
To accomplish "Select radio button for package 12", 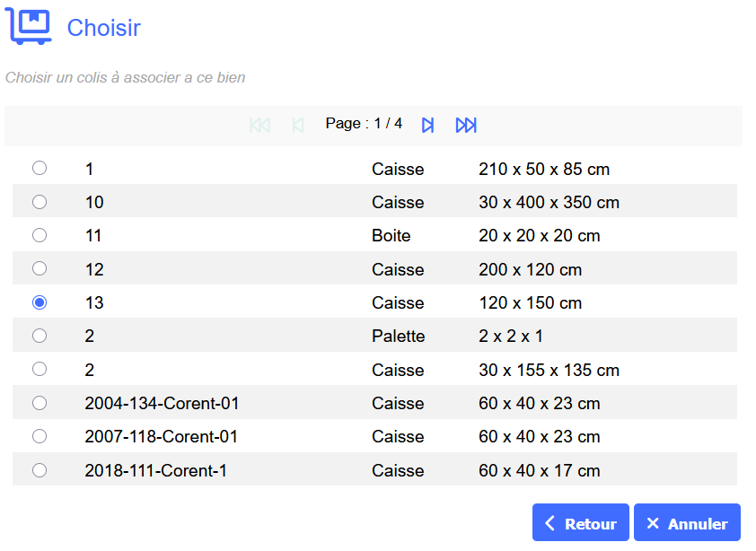I will (x=40, y=268).
